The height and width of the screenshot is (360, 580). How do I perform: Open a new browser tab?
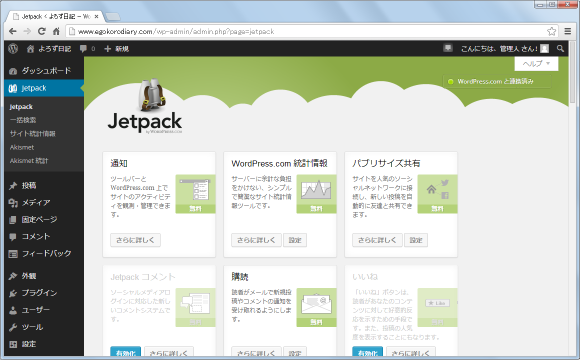click(113, 17)
